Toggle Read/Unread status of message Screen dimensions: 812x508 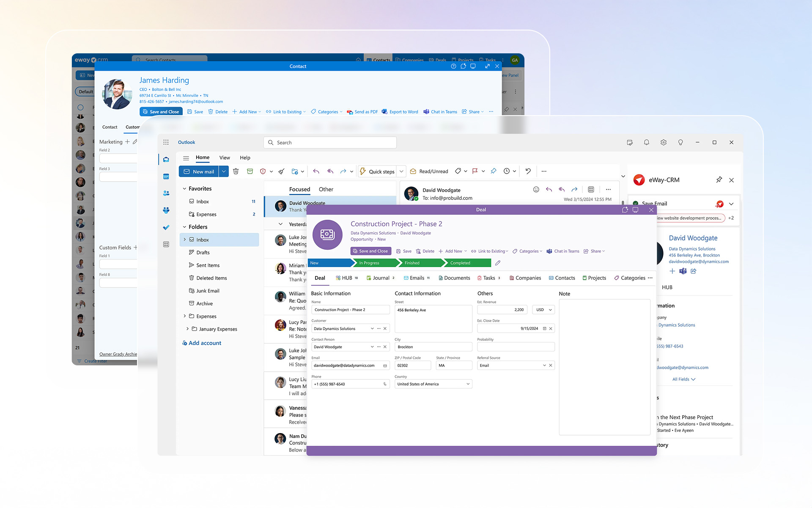pyautogui.click(x=429, y=171)
